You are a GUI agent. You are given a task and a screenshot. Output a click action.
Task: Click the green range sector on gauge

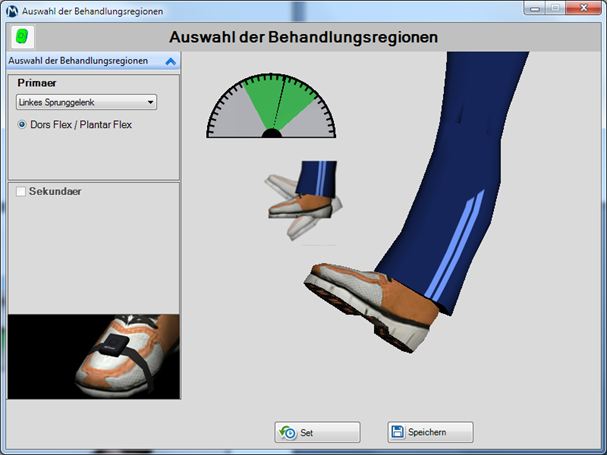point(262,100)
